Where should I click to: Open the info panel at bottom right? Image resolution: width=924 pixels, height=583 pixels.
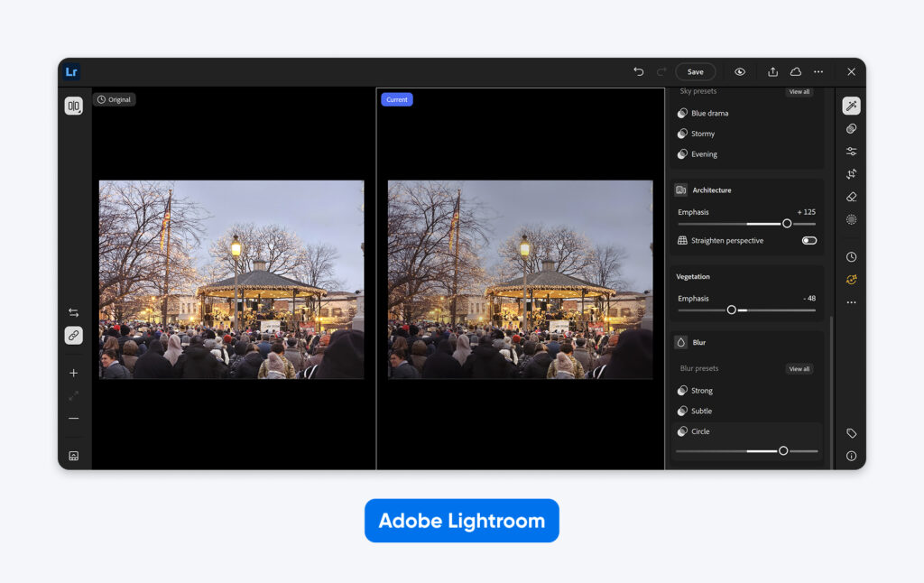[x=851, y=456]
